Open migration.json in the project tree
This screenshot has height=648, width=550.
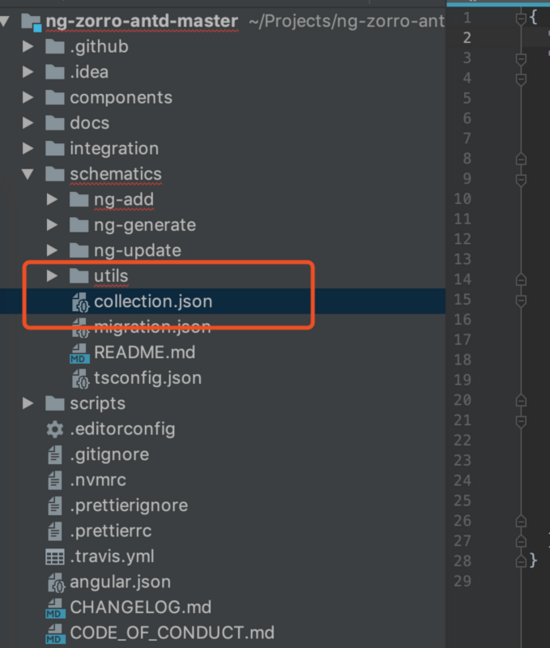[152, 327]
